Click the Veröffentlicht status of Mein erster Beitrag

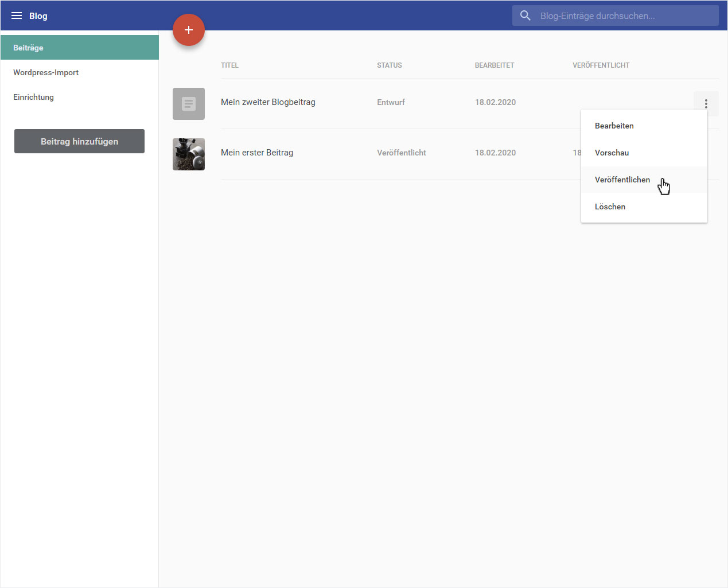pos(402,153)
